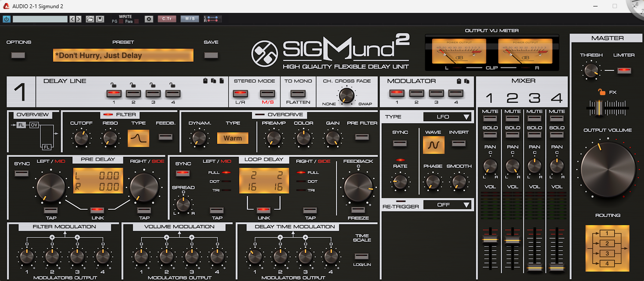Change LFO wave shape display
Screen dimensions: 644x281
pos(434,145)
